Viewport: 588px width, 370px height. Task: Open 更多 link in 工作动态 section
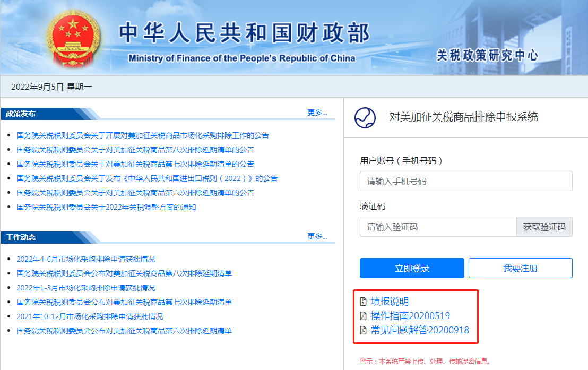coord(317,236)
